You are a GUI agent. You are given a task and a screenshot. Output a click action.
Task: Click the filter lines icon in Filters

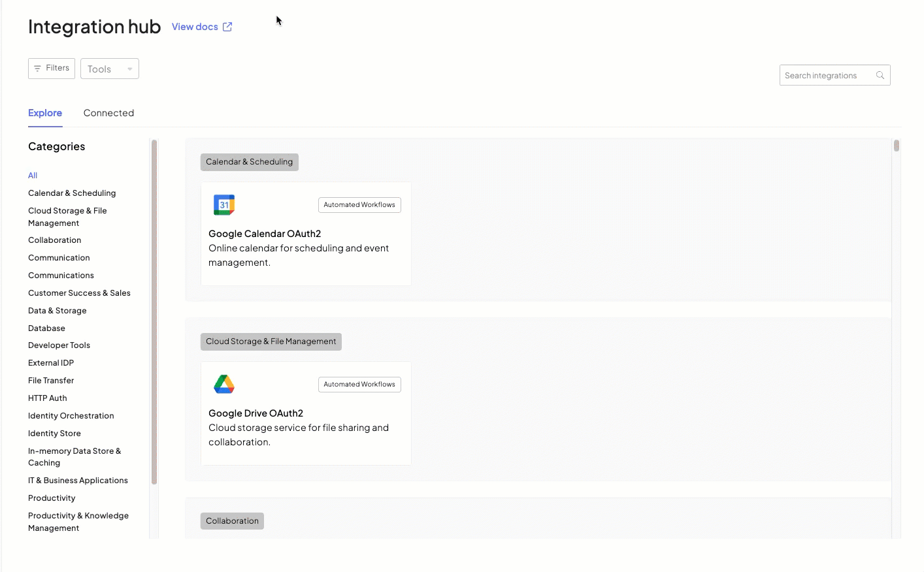pyautogui.click(x=37, y=69)
